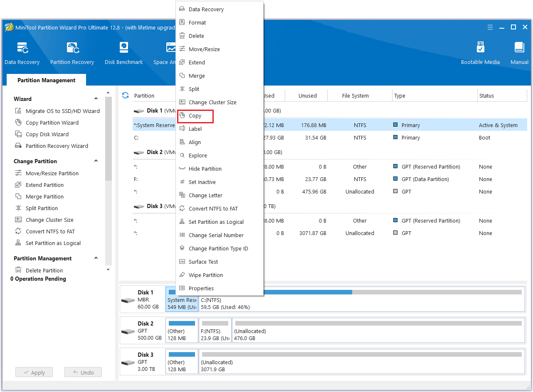Choose Split Partition in the sidebar
The width and height of the screenshot is (533, 392).
pos(36,208)
